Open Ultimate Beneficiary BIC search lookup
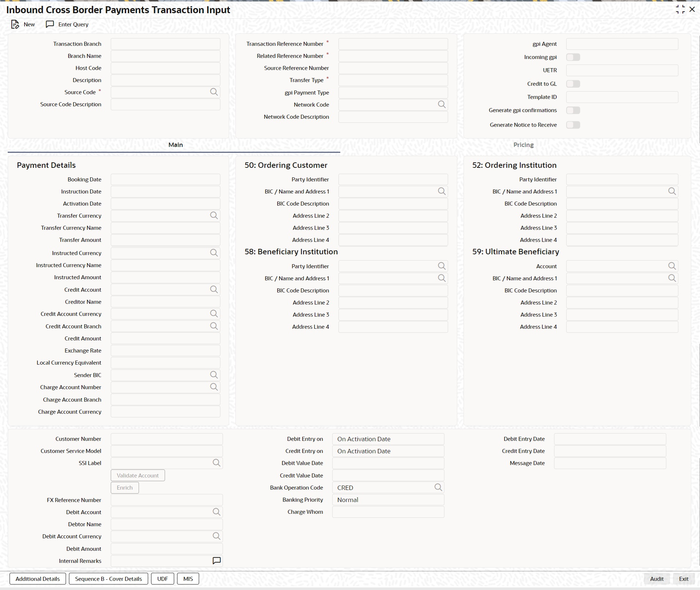The width and height of the screenshot is (700, 590). point(672,278)
